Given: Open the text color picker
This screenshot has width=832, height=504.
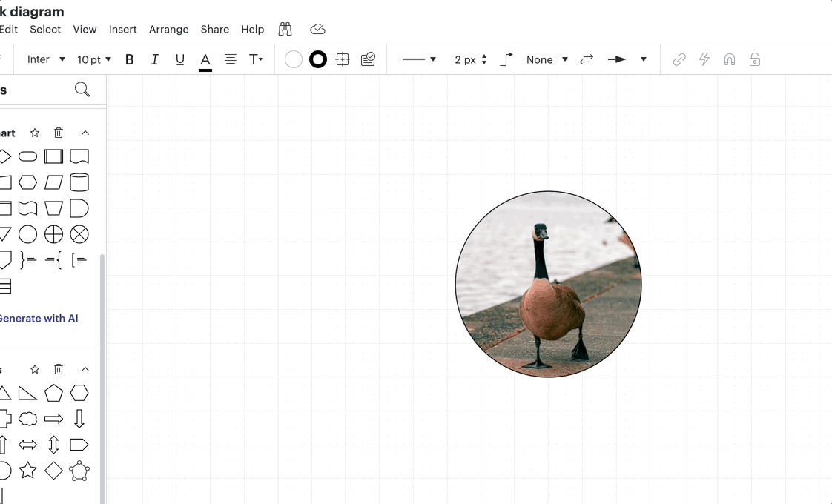Looking at the screenshot, I should click(x=205, y=61).
